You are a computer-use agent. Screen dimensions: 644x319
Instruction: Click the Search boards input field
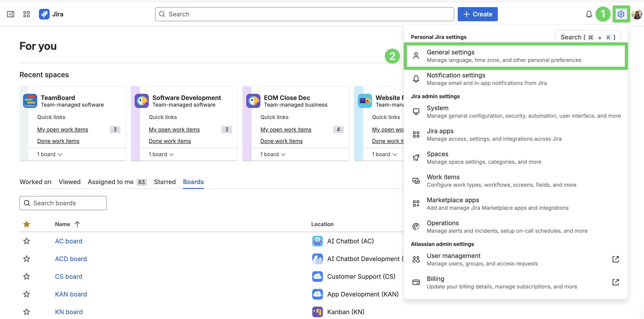[63, 203]
